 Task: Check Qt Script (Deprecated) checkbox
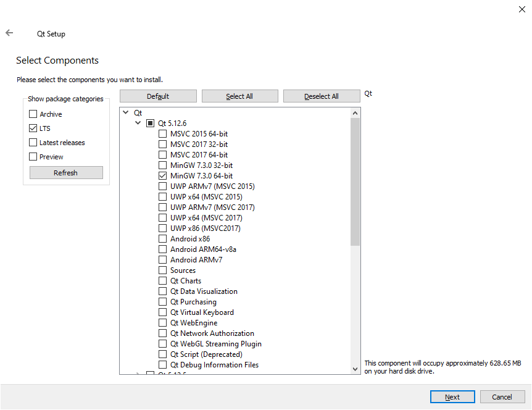tap(163, 354)
